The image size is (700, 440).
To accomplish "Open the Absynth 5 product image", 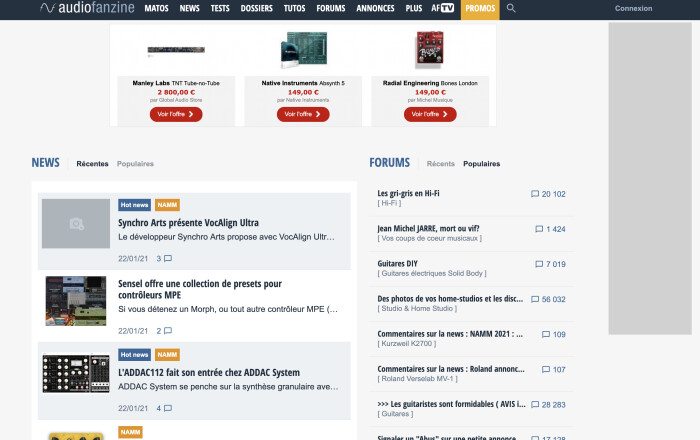I will click(x=304, y=50).
